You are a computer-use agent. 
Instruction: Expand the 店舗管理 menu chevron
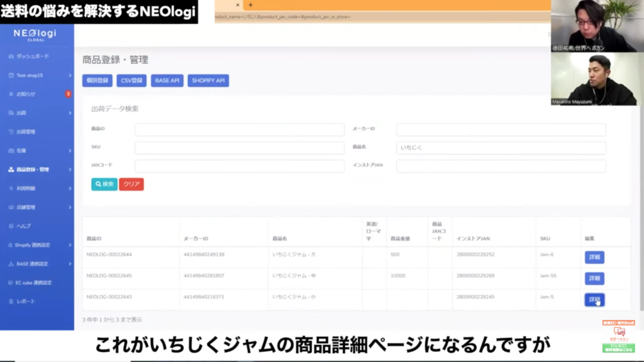pyautogui.click(x=70, y=207)
